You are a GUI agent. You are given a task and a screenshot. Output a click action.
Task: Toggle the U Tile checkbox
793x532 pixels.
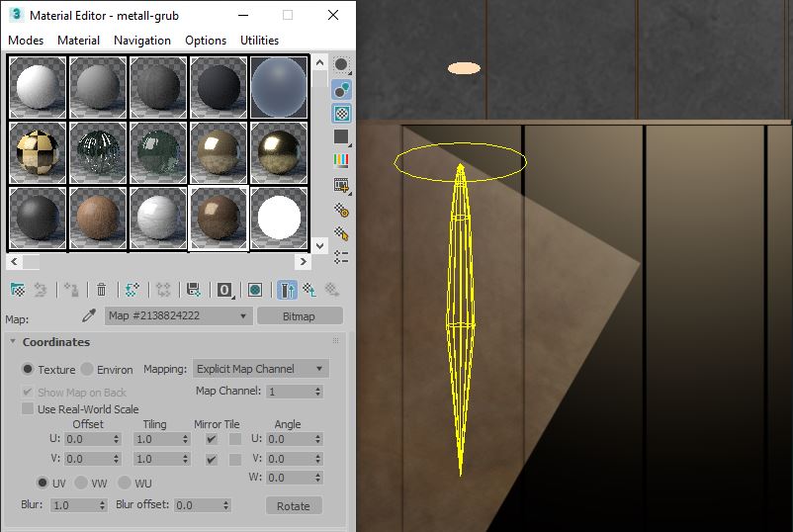click(x=235, y=439)
